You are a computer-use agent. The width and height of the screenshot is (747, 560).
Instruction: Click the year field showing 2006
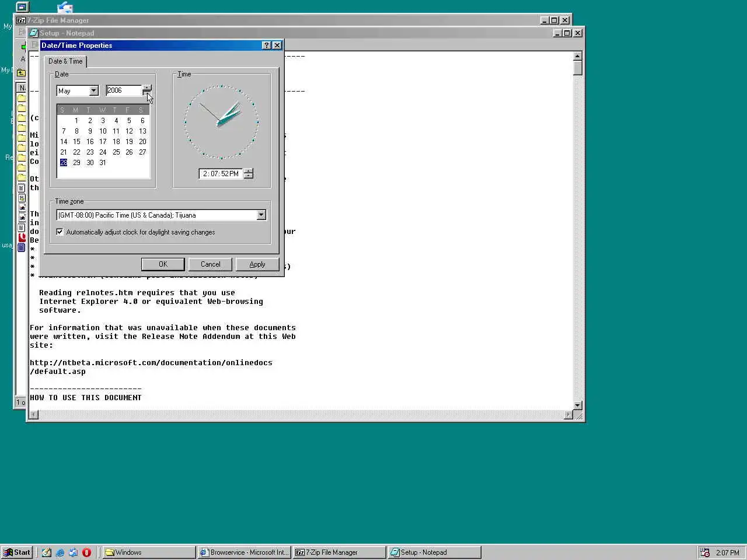(124, 90)
